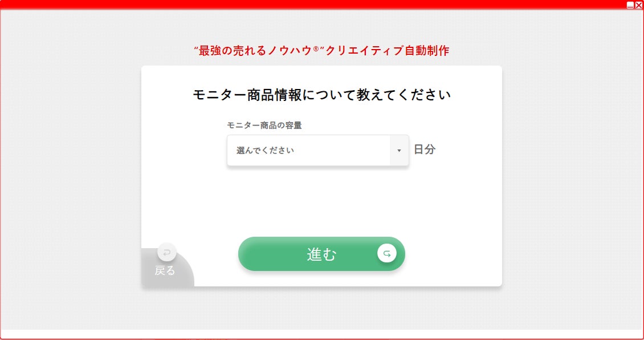Expand the list via the small triangle arrow
The width and height of the screenshot is (644, 340).
pos(399,151)
